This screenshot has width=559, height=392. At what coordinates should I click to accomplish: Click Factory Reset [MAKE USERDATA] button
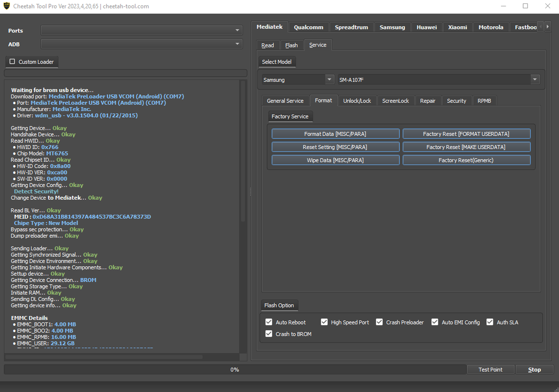click(466, 147)
